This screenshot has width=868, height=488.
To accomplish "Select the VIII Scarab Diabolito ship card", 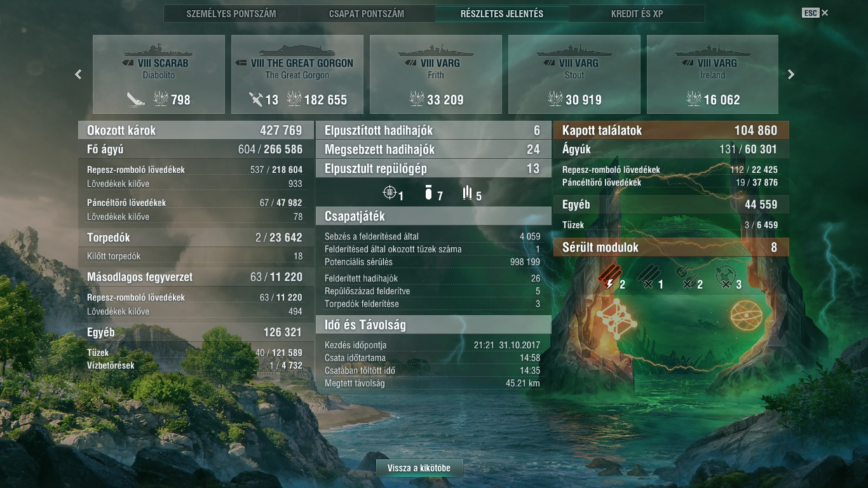I will pos(159,74).
